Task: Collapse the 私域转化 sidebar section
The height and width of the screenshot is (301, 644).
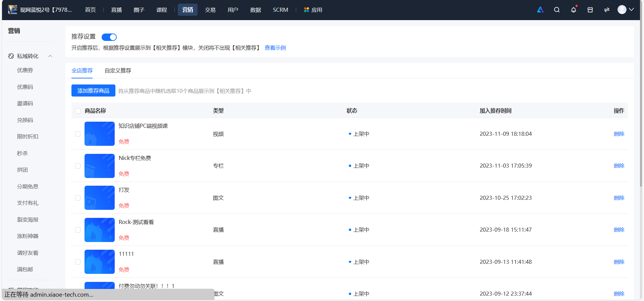Action: tap(50, 56)
